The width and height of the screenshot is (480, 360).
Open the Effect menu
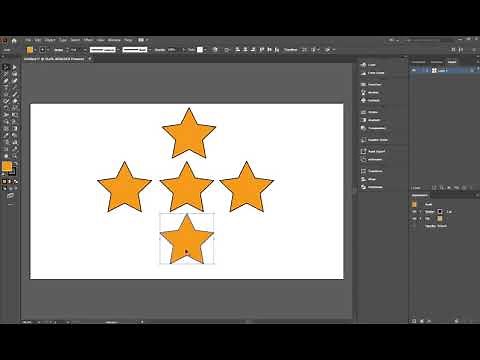click(x=88, y=40)
